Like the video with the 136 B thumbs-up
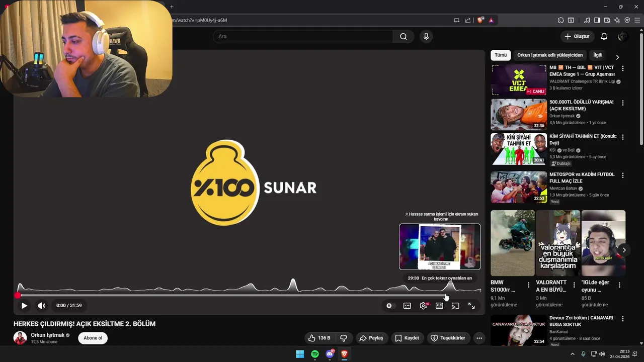This screenshot has height=362, width=644. (x=319, y=338)
